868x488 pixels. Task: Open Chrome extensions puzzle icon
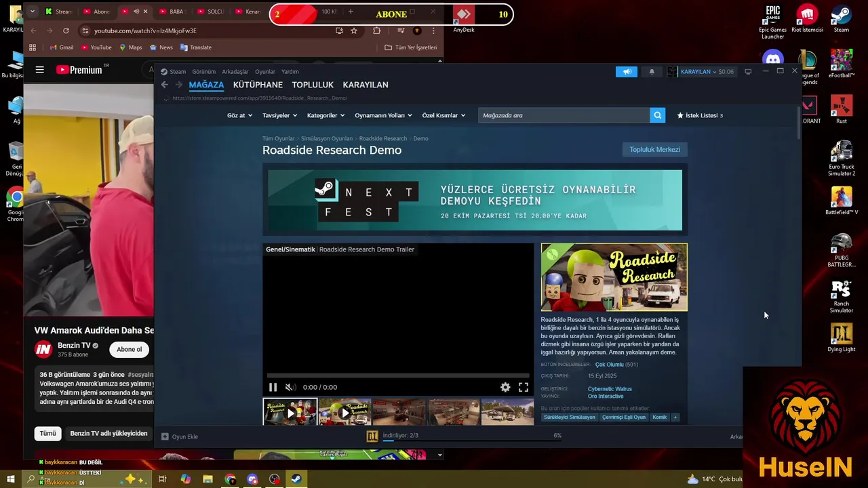[x=377, y=30]
